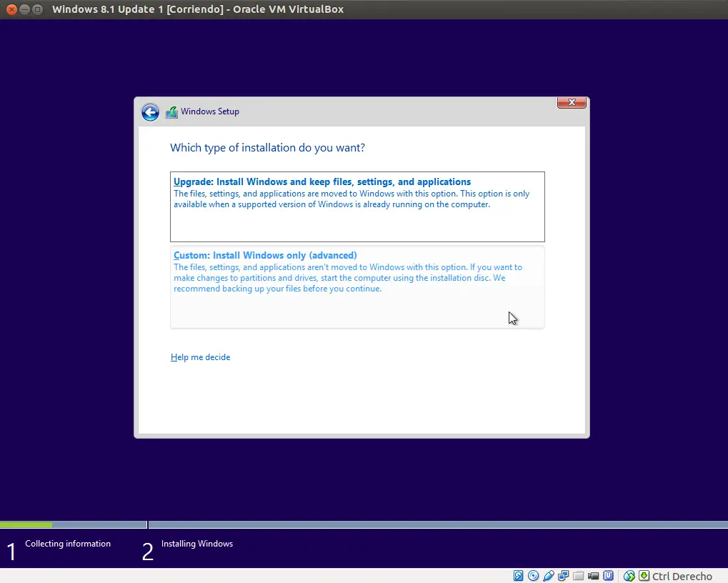728x583 pixels.
Task: Click the keyboard capture green arrow icon
Action: tap(644, 576)
